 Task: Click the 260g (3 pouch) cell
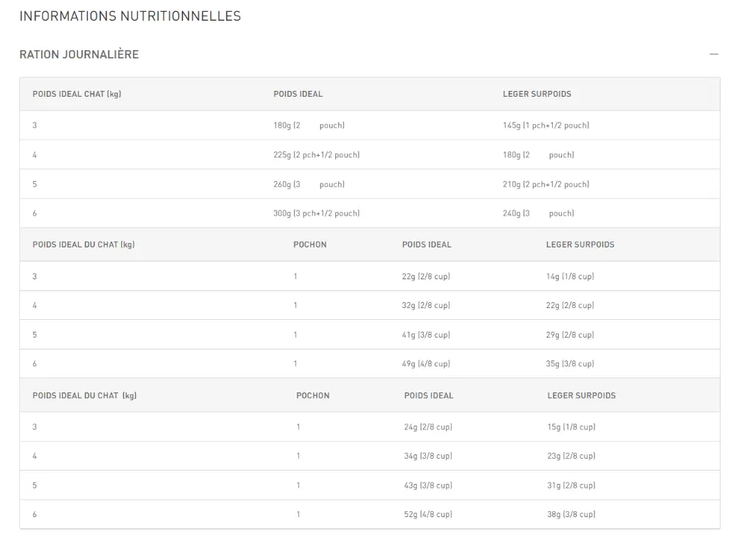(309, 185)
